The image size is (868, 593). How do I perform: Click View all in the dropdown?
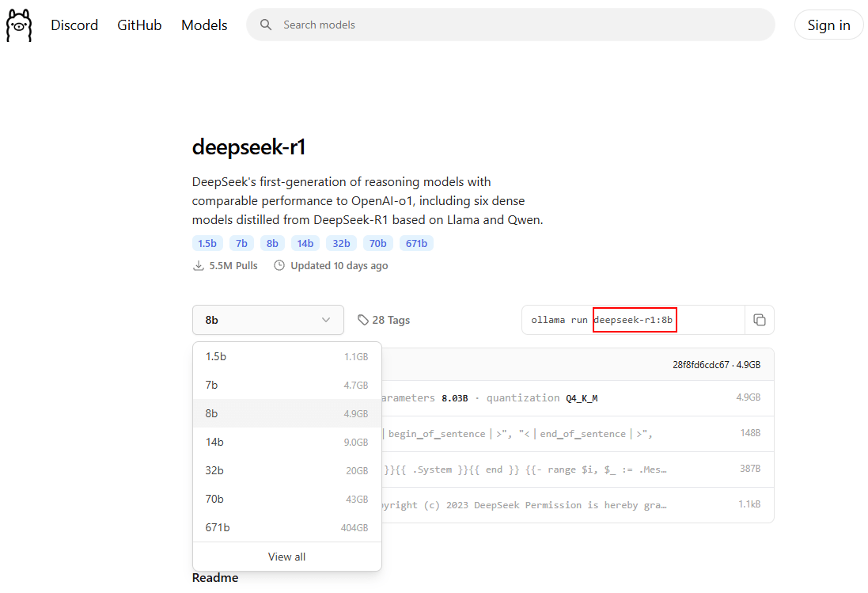286,557
